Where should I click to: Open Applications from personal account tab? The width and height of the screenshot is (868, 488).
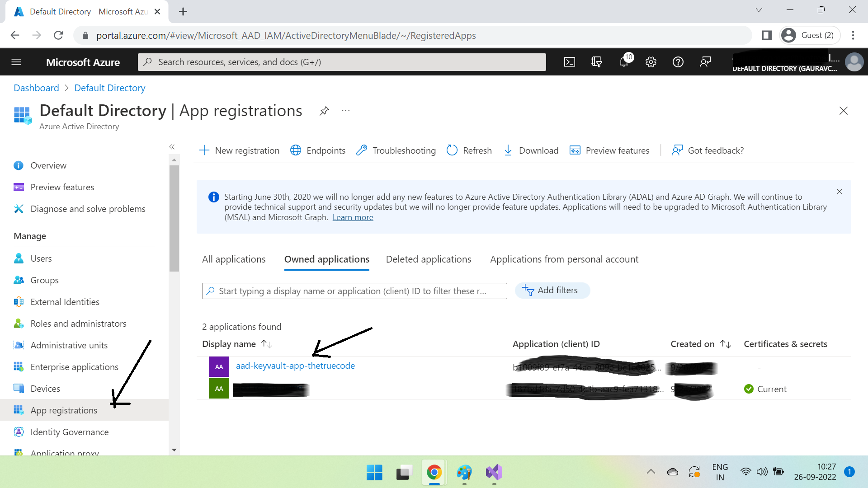[x=564, y=259]
